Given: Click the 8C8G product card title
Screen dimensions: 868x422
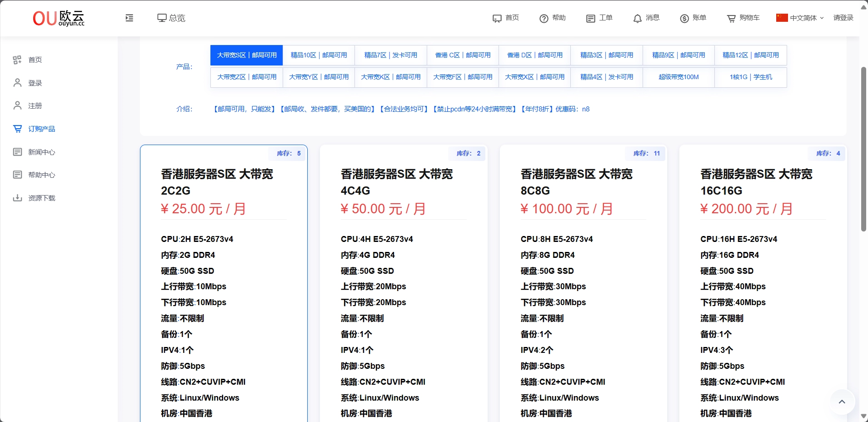Looking at the screenshot, I should click(x=577, y=182).
